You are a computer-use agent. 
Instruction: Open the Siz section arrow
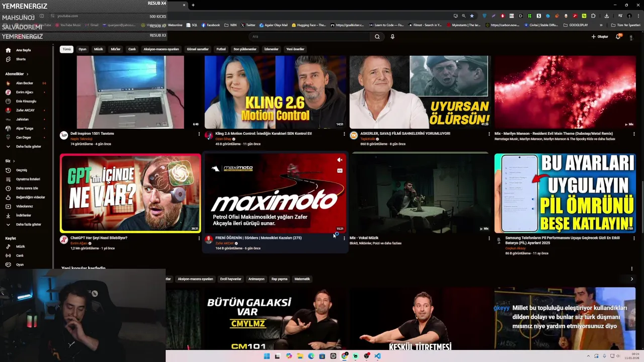pos(13,161)
